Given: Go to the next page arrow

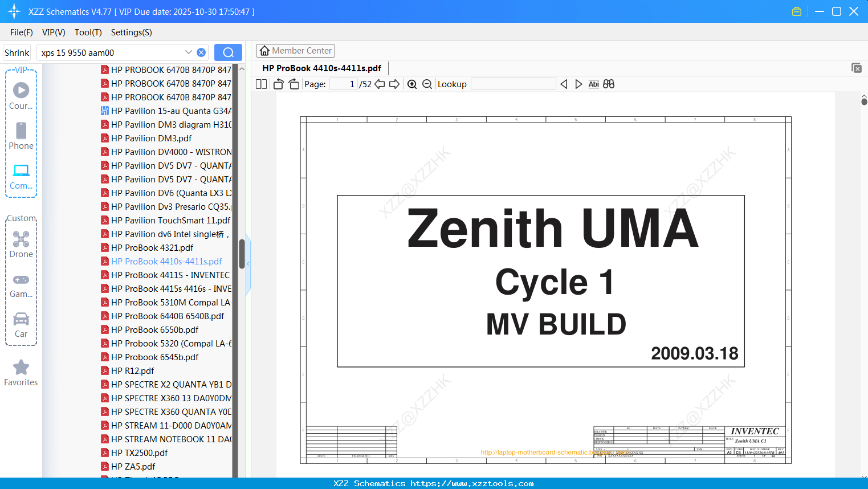Looking at the screenshot, I should coord(394,84).
